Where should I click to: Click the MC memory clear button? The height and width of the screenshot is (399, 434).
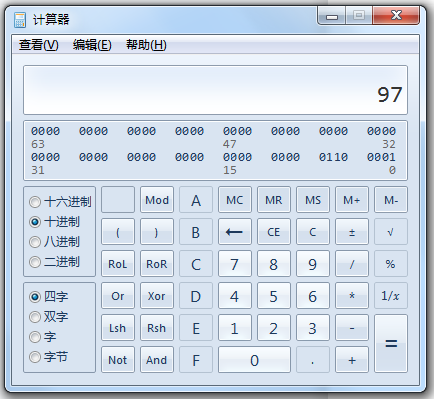(x=235, y=200)
